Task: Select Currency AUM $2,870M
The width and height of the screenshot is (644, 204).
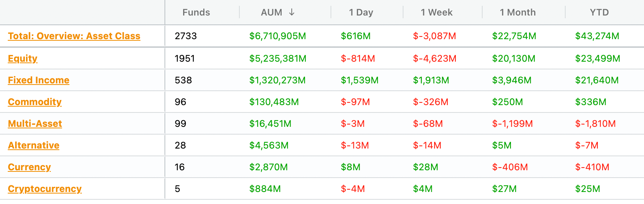Action: click(x=268, y=167)
